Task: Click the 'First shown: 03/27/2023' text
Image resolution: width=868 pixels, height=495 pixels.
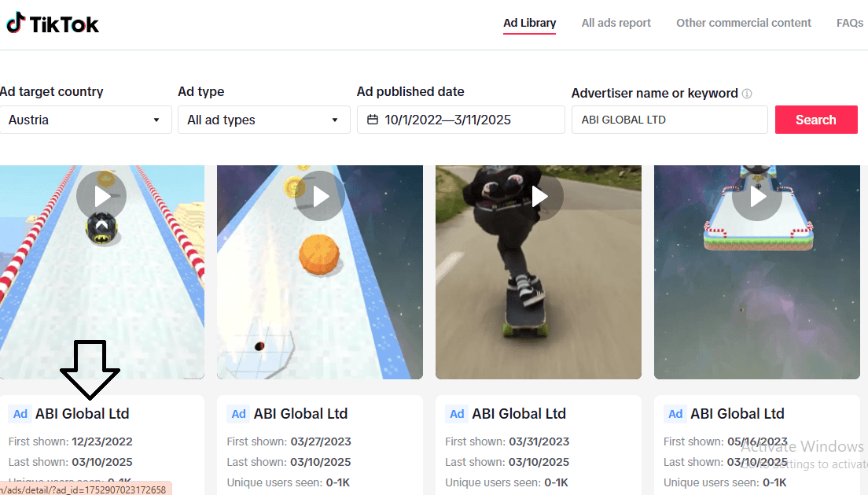Action: [289, 441]
